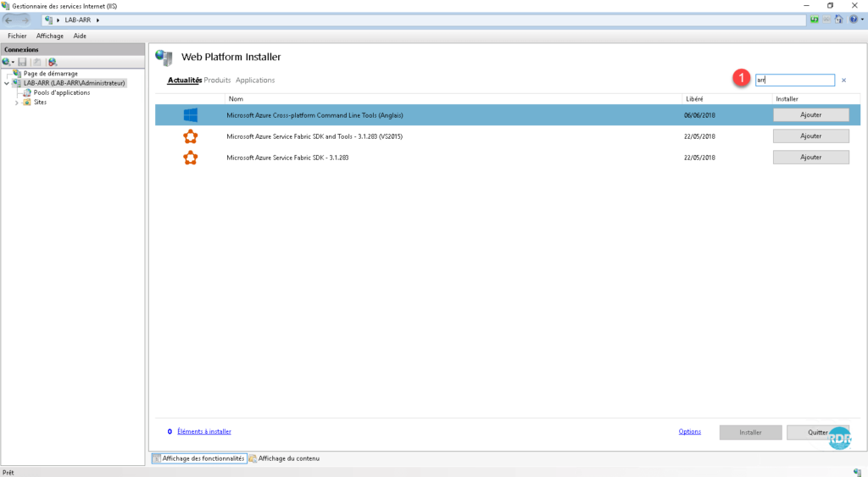
Task: Select Microsoft Azure Cross-platform Command Line Tools text
Action: click(x=314, y=115)
